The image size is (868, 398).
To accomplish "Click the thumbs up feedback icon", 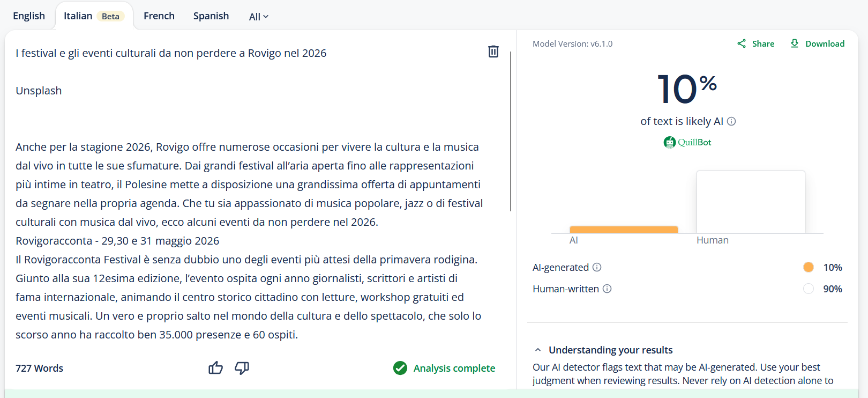I will coord(215,368).
